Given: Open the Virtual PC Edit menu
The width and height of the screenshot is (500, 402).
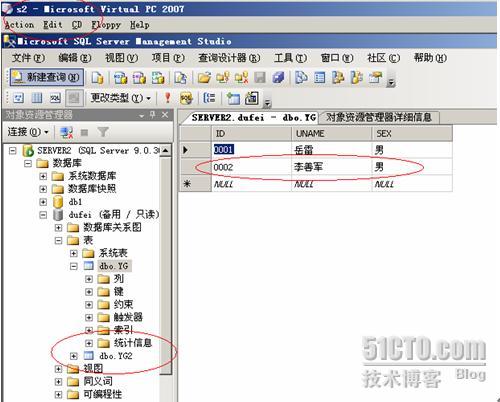Looking at the screenshot, I should click(x=53, y=25).
